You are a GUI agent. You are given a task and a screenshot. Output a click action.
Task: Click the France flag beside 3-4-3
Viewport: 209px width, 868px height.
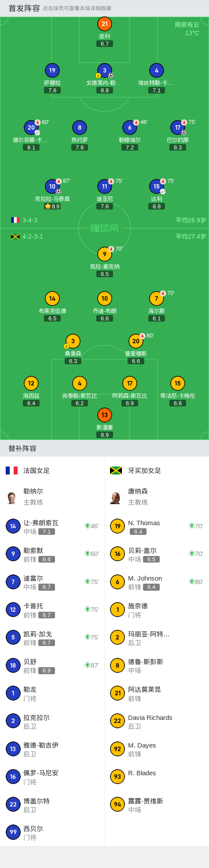pos(15,220)
